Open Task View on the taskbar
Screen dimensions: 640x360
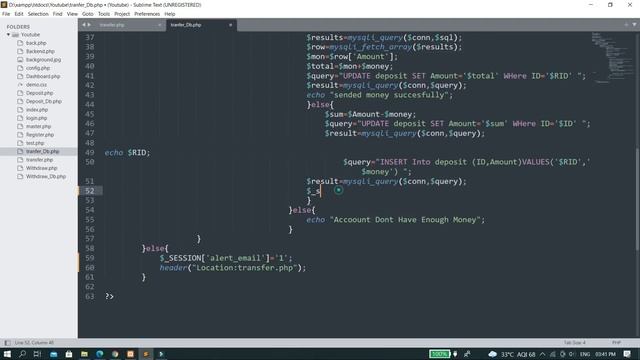pyautogui.click(x=37, y=354)
